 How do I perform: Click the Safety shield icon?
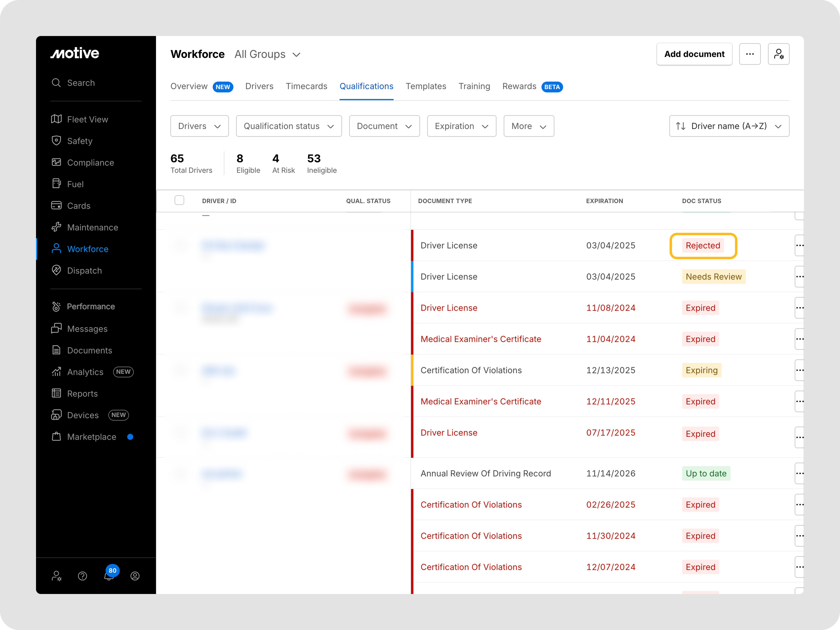click(x=56, y=141)
